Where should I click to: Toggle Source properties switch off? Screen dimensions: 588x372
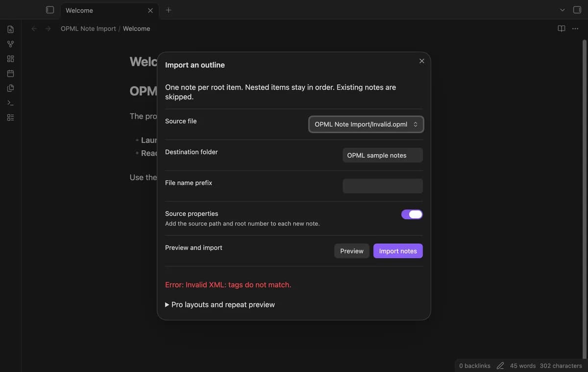[x=412, y=214]
